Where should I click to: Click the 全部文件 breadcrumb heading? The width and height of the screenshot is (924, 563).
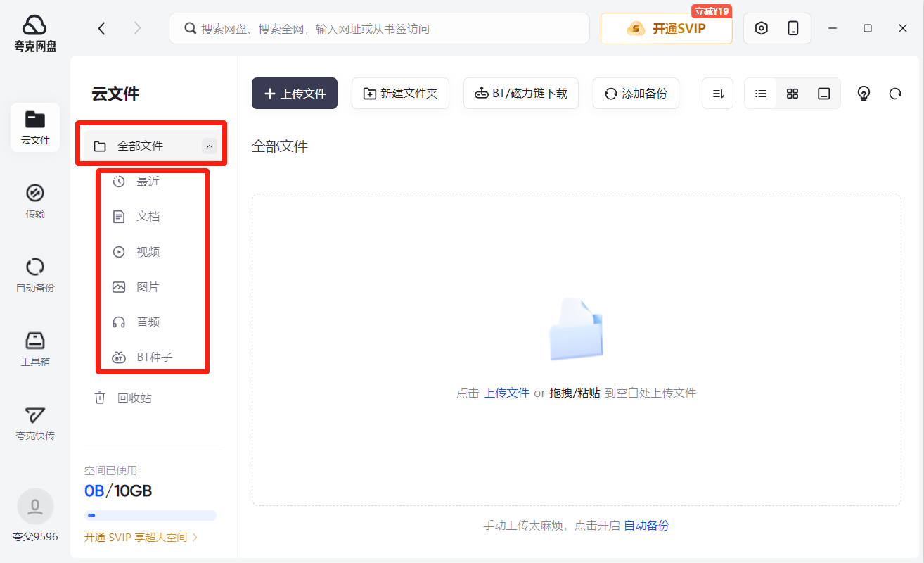click(280, 146)
